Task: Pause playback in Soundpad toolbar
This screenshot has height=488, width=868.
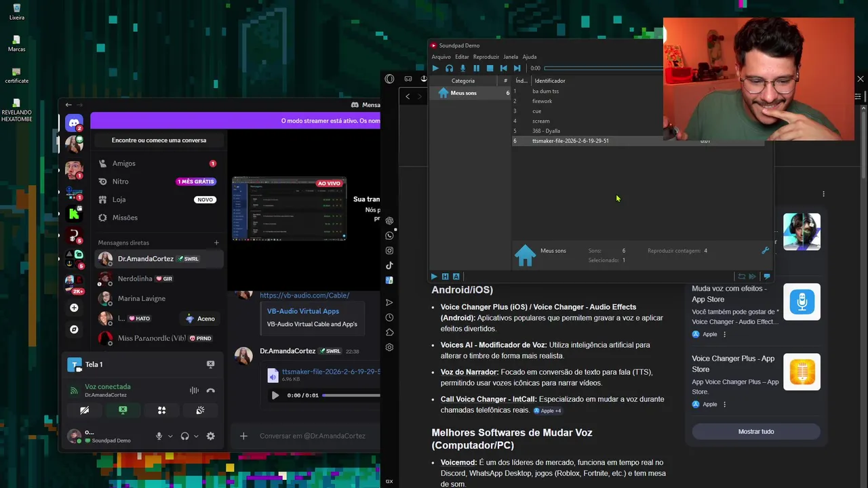Action: (476, 68)
